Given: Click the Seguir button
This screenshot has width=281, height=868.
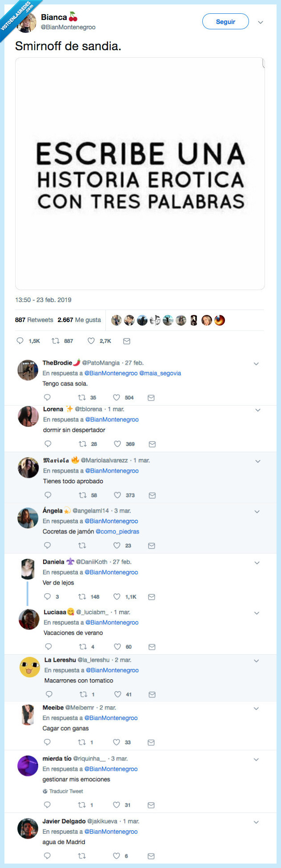Looking at the screenshot, I should point(225,21).
